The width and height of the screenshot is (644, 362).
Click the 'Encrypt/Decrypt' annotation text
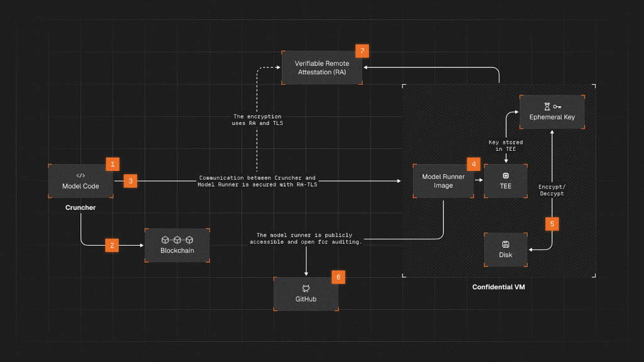tap(552, 190)
